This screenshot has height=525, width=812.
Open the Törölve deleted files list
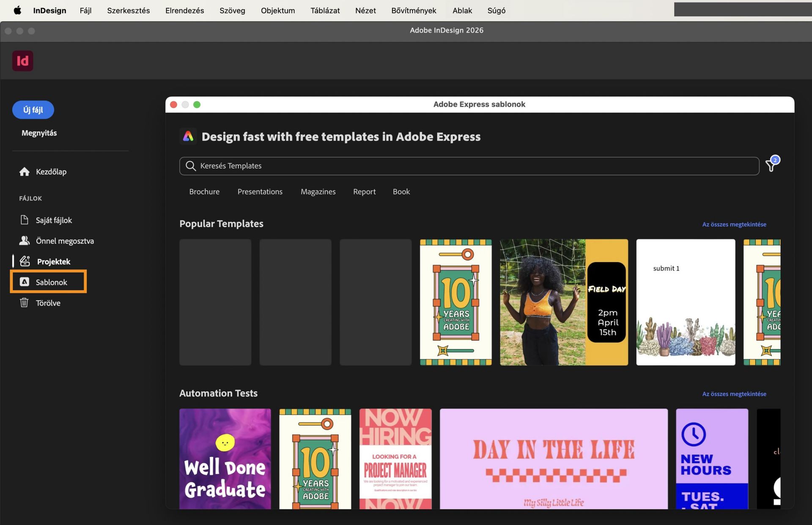(x=49, y=303)
